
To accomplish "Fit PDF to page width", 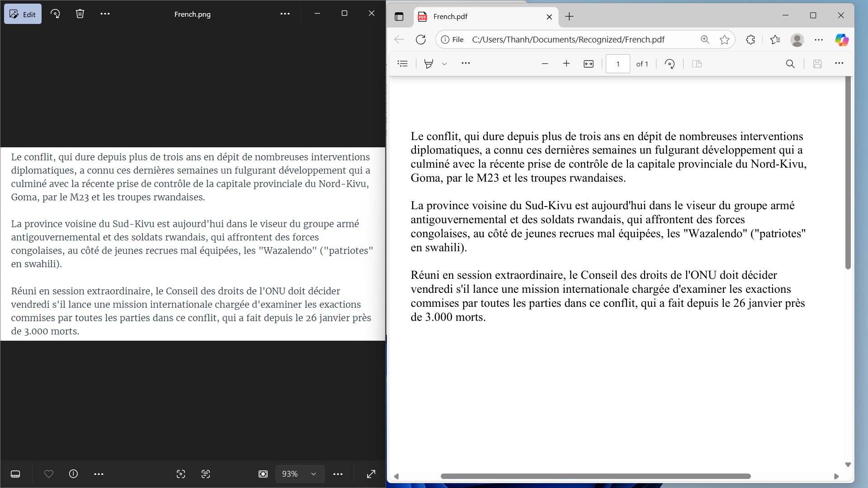I will [x=589, y=64].
